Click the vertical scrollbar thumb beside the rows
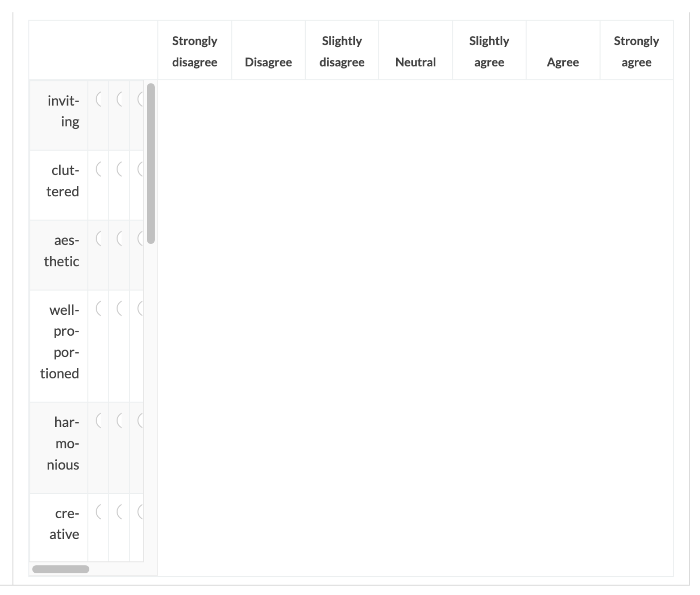Screen dimensions: 700x595 pyautogui.click(x=151, y=164)
